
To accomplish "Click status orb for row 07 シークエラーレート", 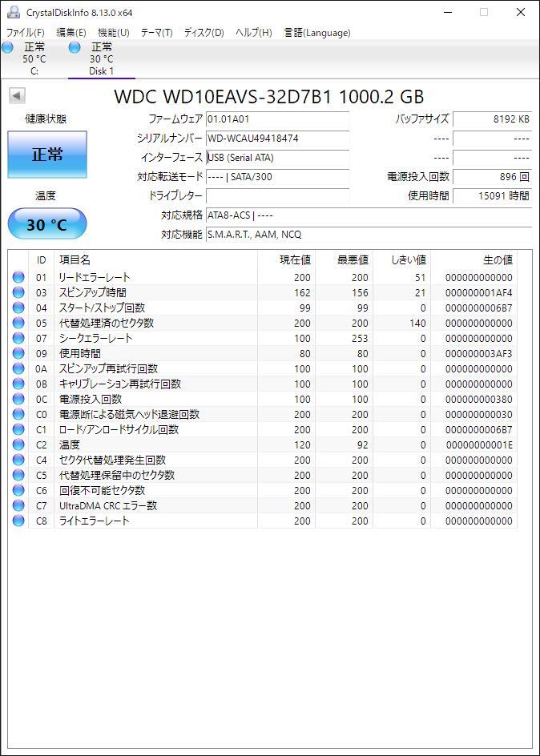I will click(x=18, y=338).
